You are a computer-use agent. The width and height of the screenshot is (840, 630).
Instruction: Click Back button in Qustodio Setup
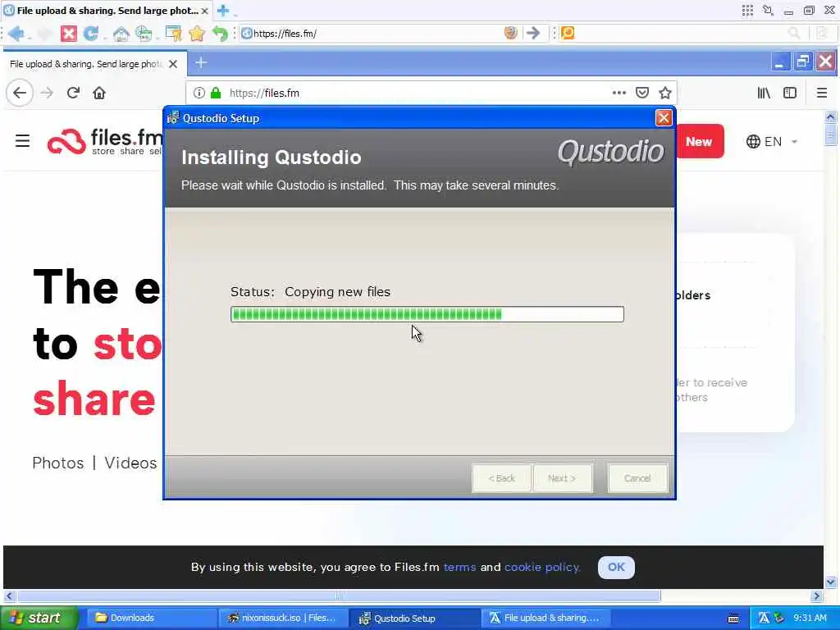(501, 478)
